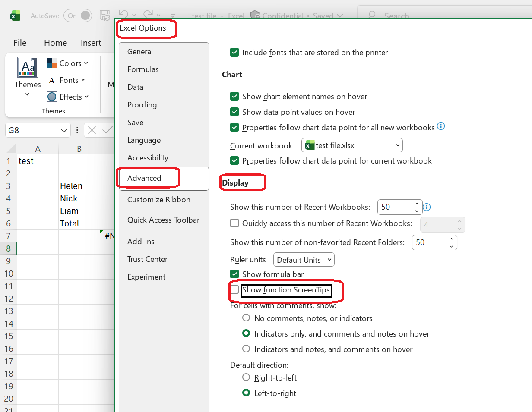Open the Add-ins options category
This screenshot has height=412, width=532.
(x=164, y=242)
